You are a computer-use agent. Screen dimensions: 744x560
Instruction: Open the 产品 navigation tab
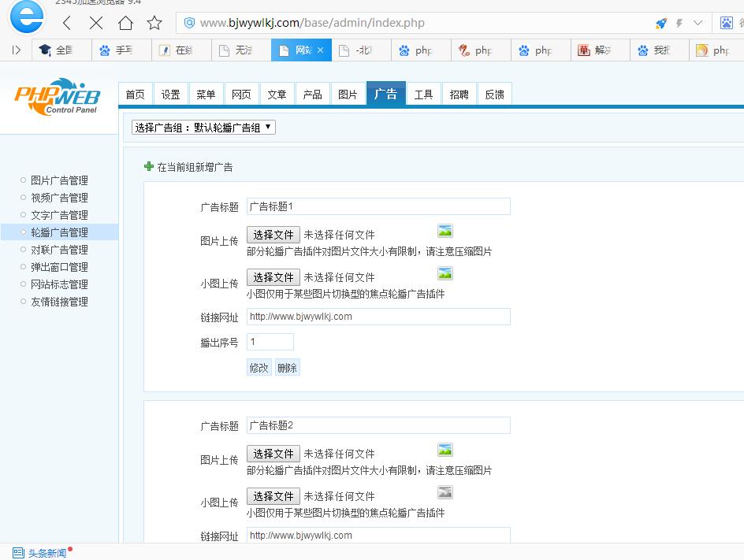[x=312, y=95]
